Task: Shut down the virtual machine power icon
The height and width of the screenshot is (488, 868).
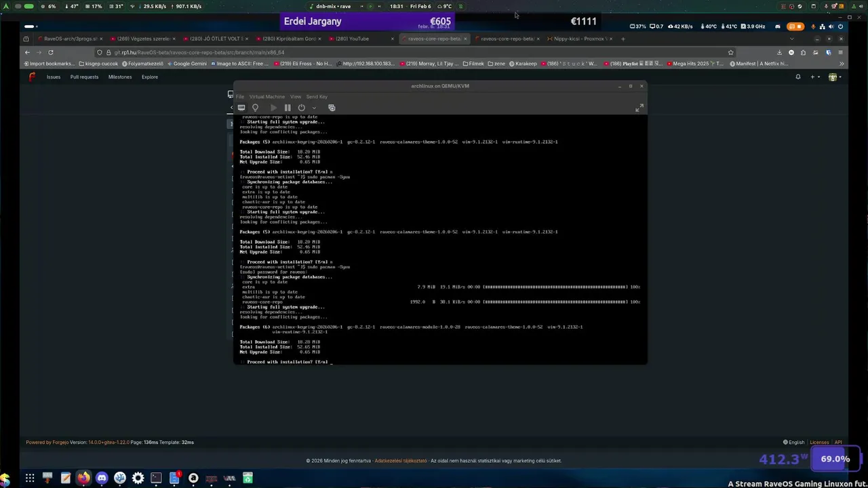Action: (x=302, y=108)
